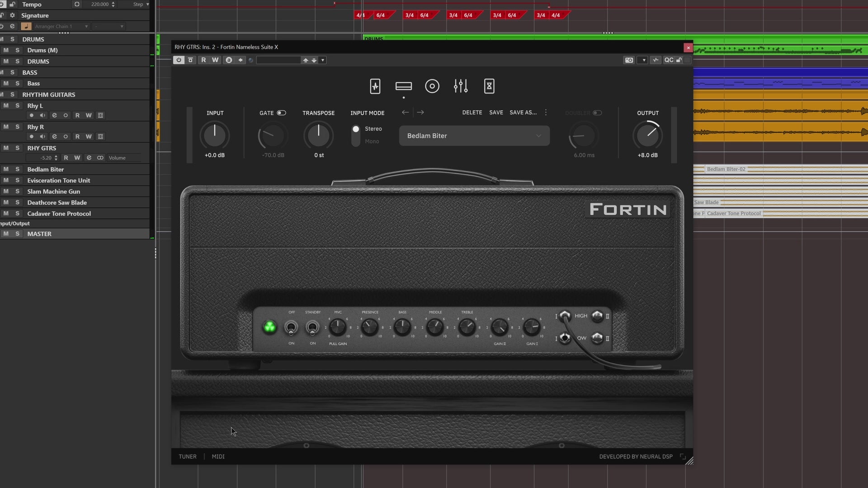The height and width of the screenshot is (488, 868).
Task: Click the Tempo track lock icon
Action: point(12,5)
